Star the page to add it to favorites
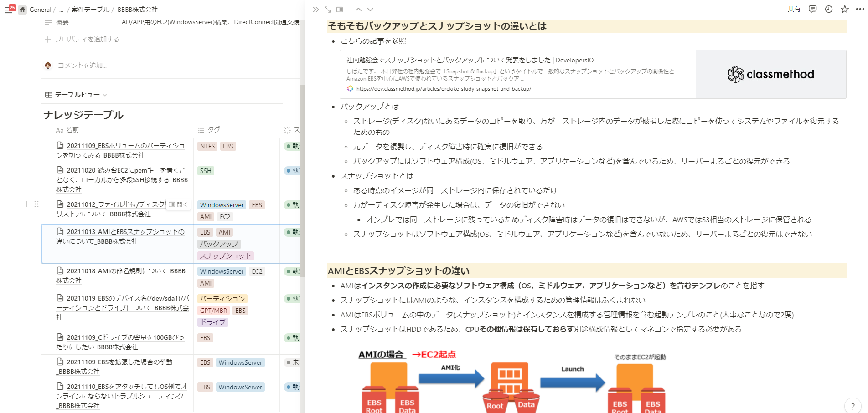 tap(845, 9)
